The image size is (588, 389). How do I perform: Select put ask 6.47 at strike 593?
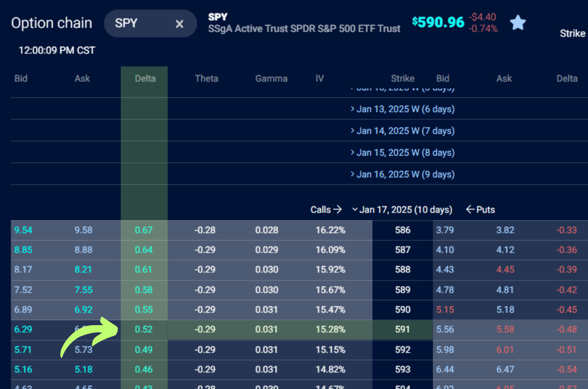[505, 369]
